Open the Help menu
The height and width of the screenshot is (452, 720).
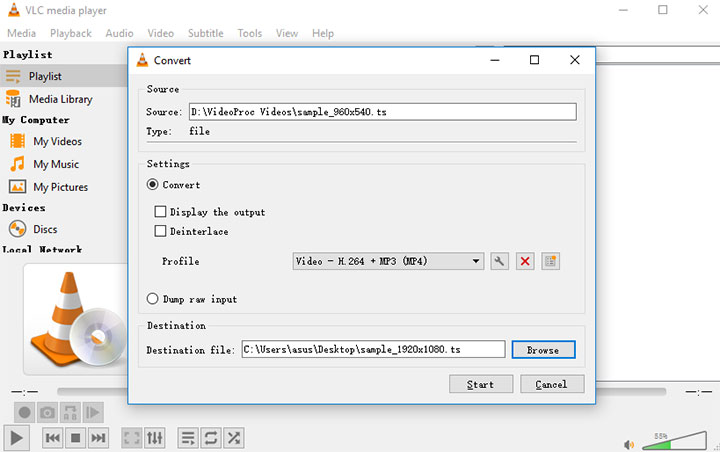coord(323,34)
